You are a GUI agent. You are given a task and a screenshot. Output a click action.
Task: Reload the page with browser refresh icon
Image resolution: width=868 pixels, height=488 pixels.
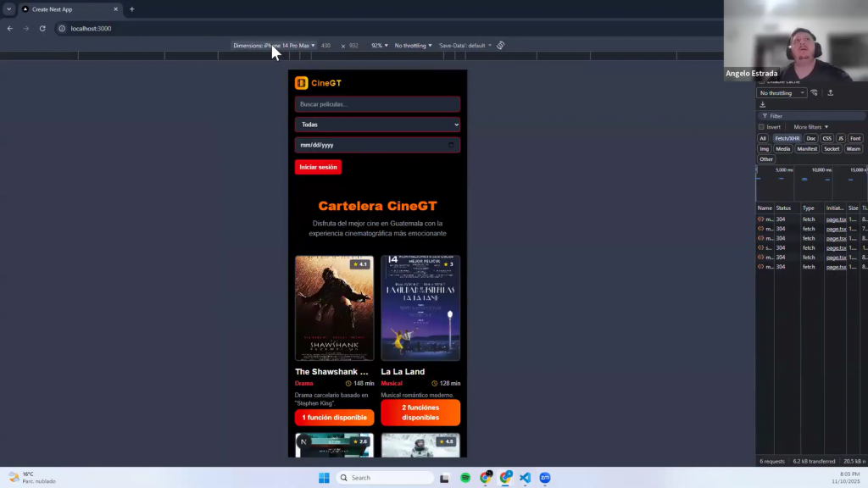coord(42,29)
